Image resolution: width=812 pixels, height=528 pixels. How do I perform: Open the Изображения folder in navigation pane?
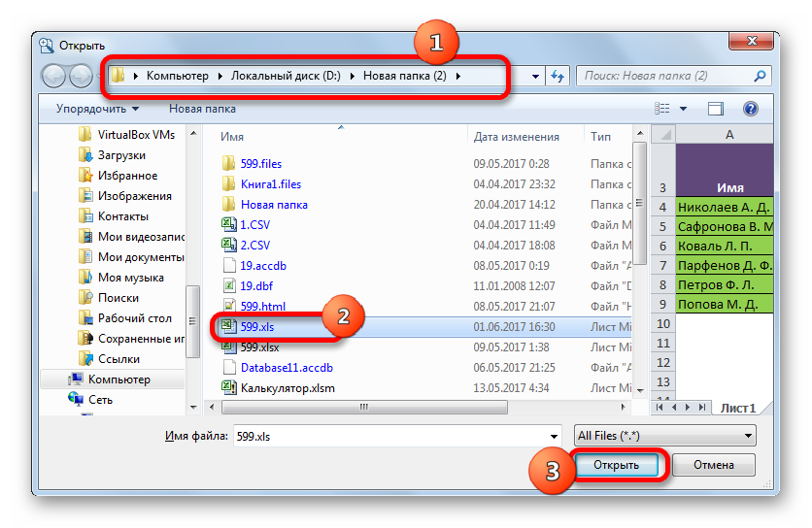tap(135, 196)
